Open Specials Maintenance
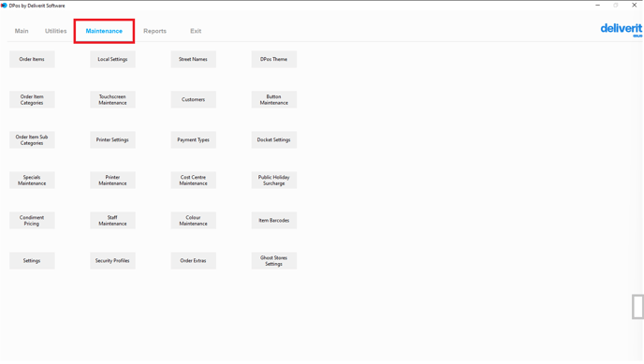The width and height of the screenshot is (644, 364). [32, 181]
